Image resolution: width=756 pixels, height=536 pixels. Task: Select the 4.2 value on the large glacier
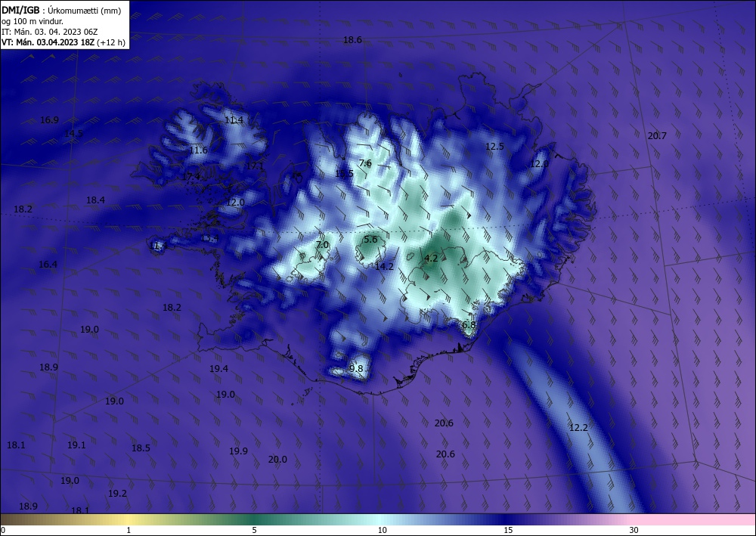point(431,259)
